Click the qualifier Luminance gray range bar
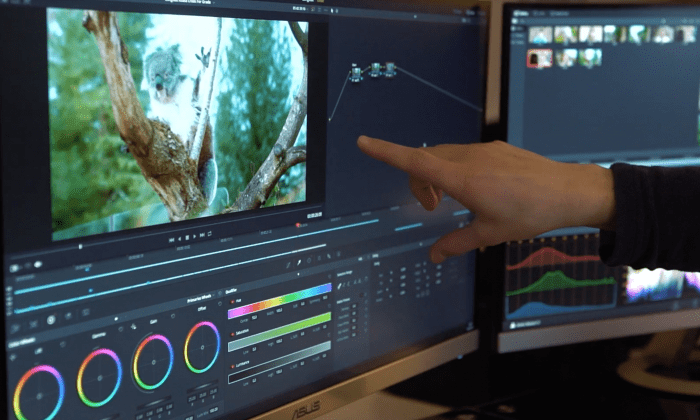 (x=279, y=362)
